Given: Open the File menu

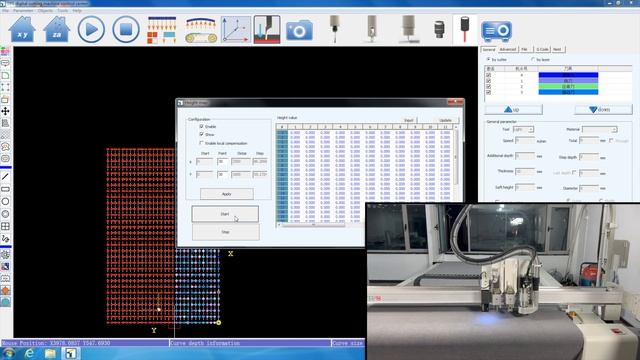Looking at the screenshot, I should pyautogui.click(x=5, y=11).
